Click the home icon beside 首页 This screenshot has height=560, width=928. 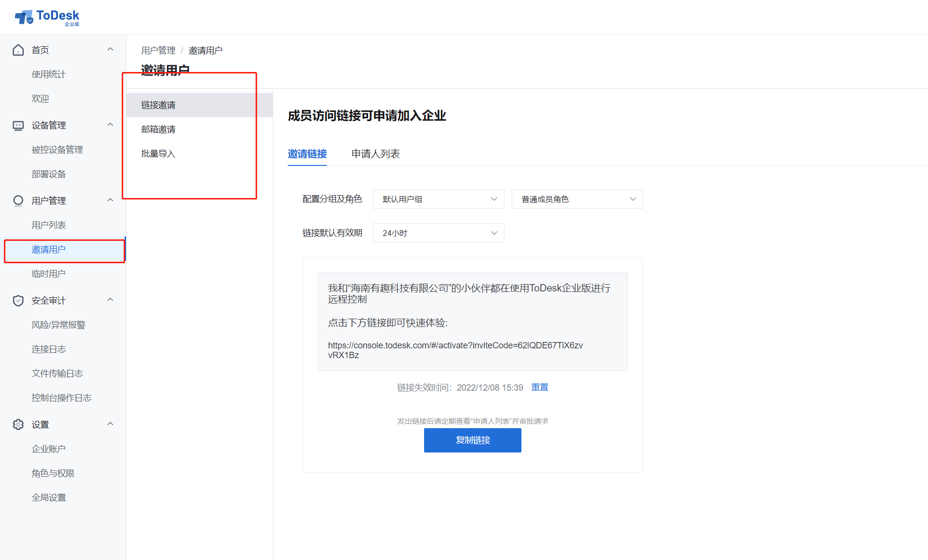click(x=18, y=50)
